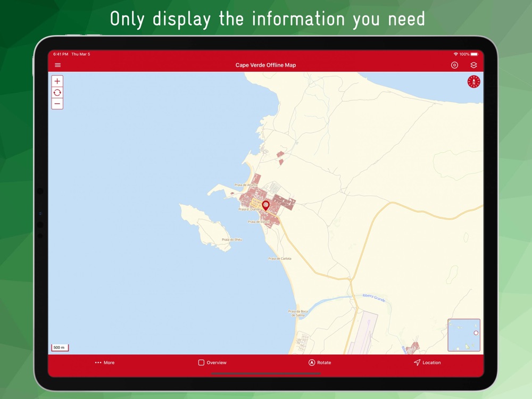The height and width of the screenshot is (399, 532).
Task: Tap the target/center location icon in header
Action: [454, 65]
